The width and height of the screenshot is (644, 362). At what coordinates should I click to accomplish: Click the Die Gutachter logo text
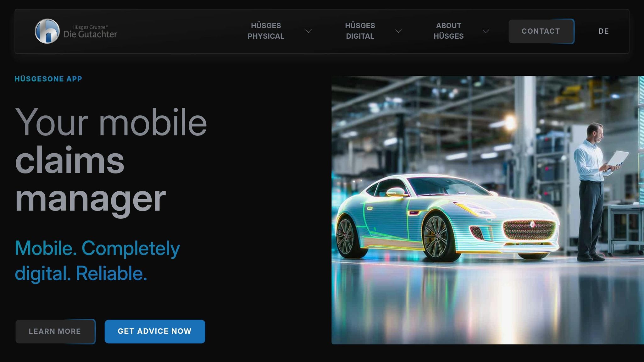click(90, 34)
